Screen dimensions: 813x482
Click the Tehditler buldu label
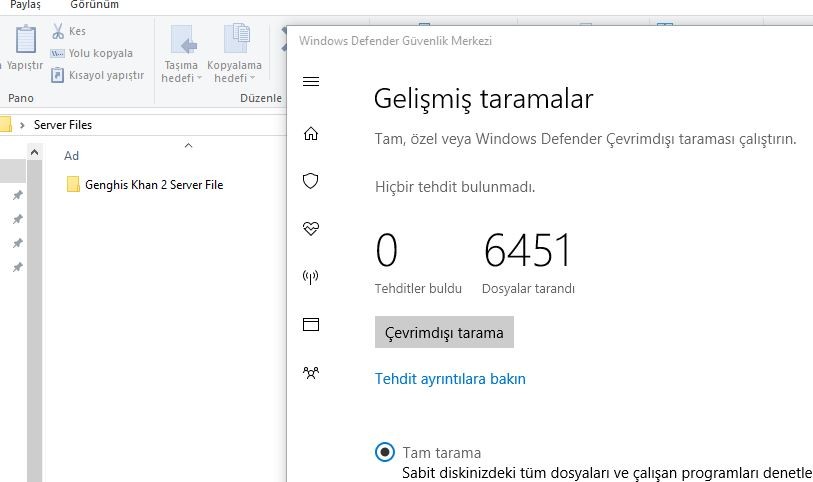click(x=418, y=289)
